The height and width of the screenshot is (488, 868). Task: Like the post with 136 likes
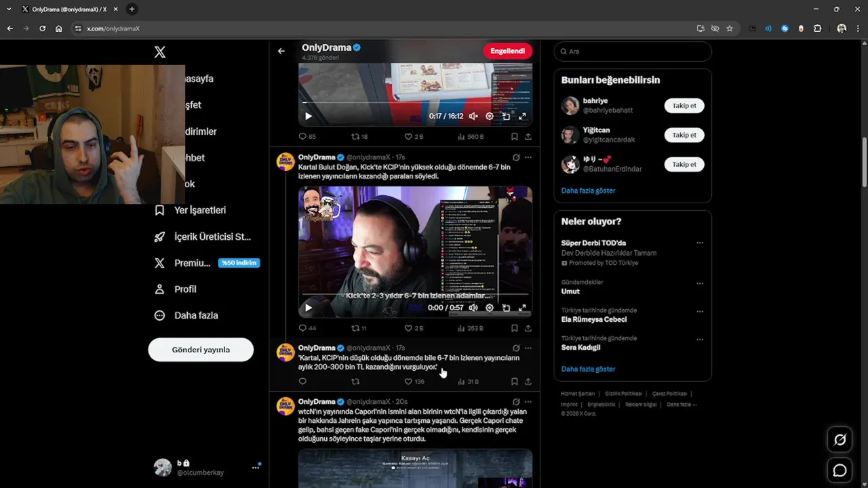point(414,382)
